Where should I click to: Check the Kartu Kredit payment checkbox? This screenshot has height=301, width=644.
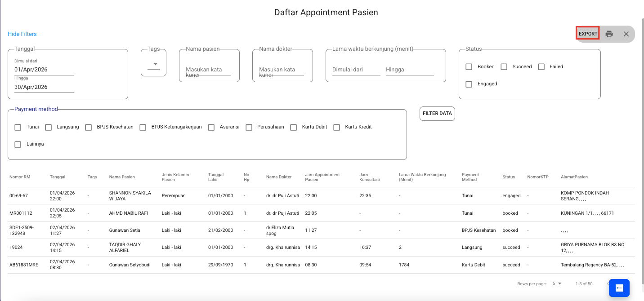337,127
